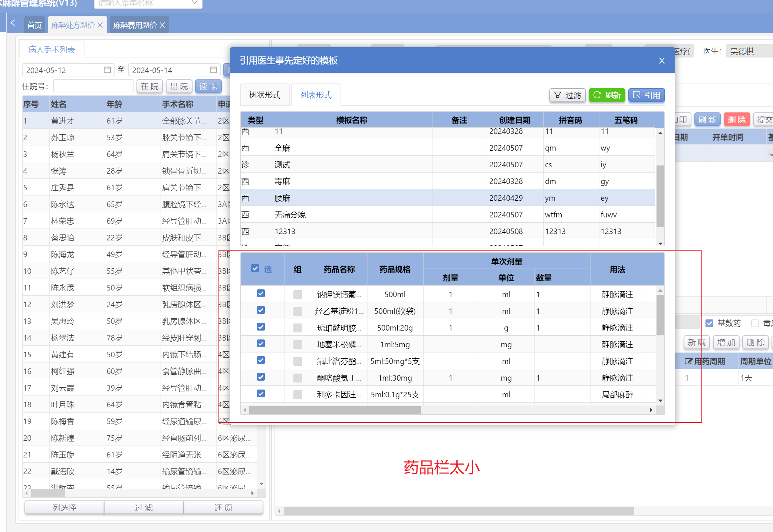Close the 麻醉处方划价 tab with X
Viewport: 773px width, 532px height.
pos(100,25)
